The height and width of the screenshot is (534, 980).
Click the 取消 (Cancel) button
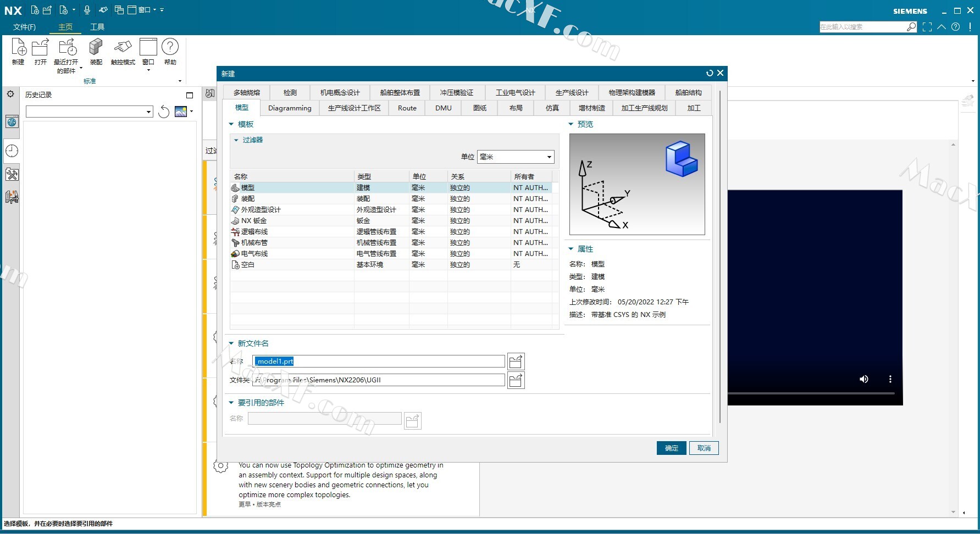click(704, 448)
